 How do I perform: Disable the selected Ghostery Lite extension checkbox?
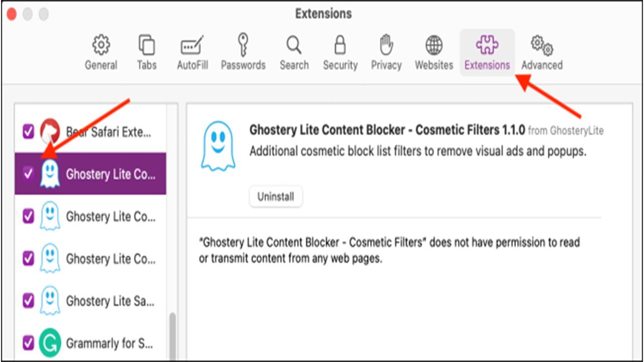click(29, 174)
